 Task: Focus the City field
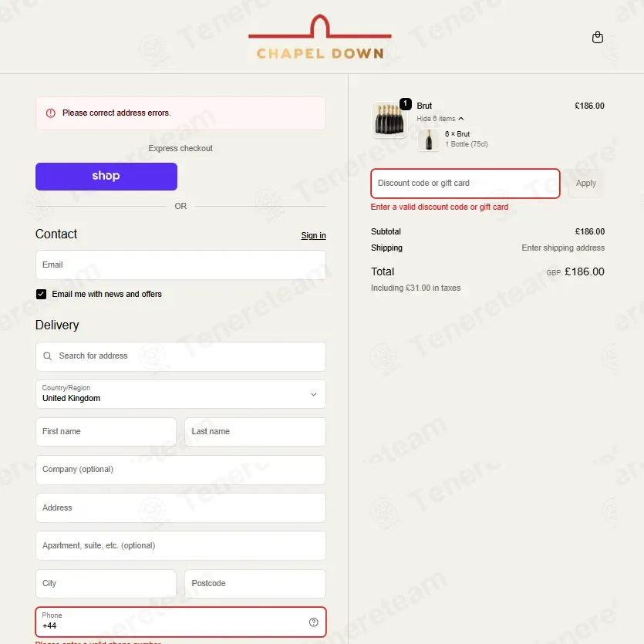[x=106, y=584]
